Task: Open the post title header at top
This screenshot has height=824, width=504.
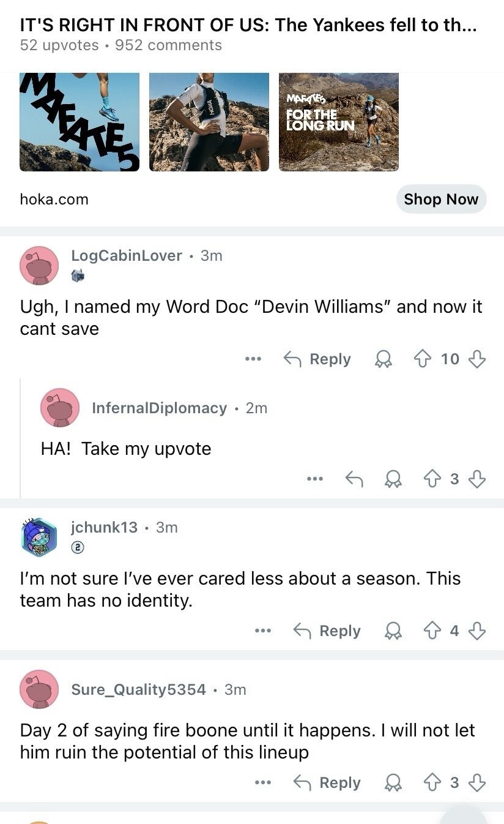Action: pyautogui.click(x=248, y=25)
